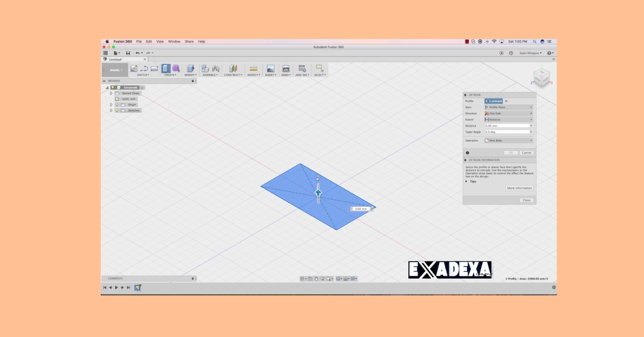644x337 pixels.
Task: Open the Operation dropdown showing New Body
Action: (531, 140)
